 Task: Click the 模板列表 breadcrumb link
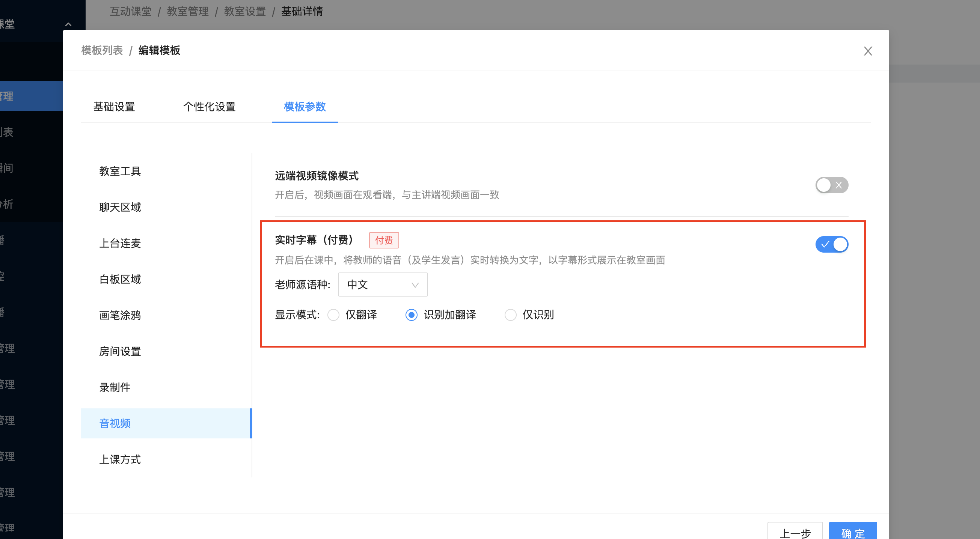tap(102, 51)
